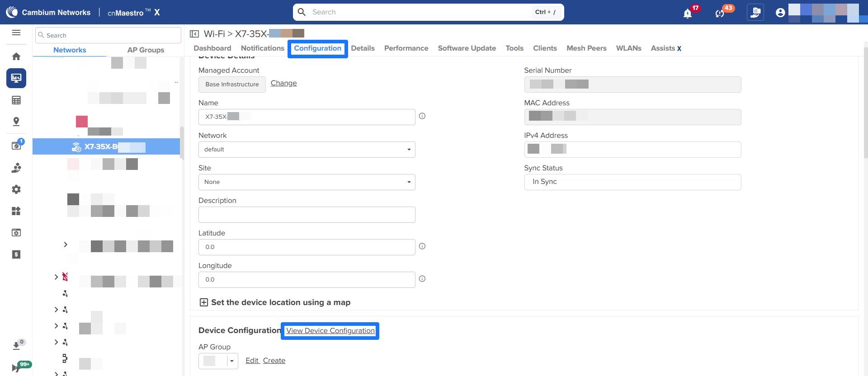Open the alarm bell notifications icon
868x376 pixels.
coord(687,13)
